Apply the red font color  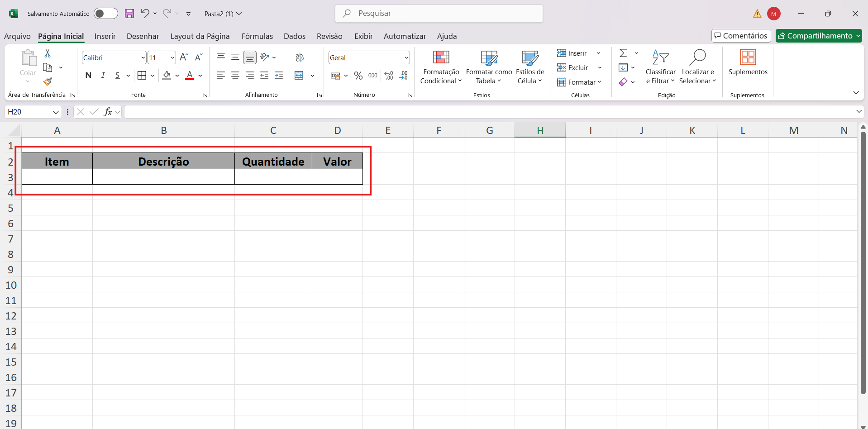190,76
